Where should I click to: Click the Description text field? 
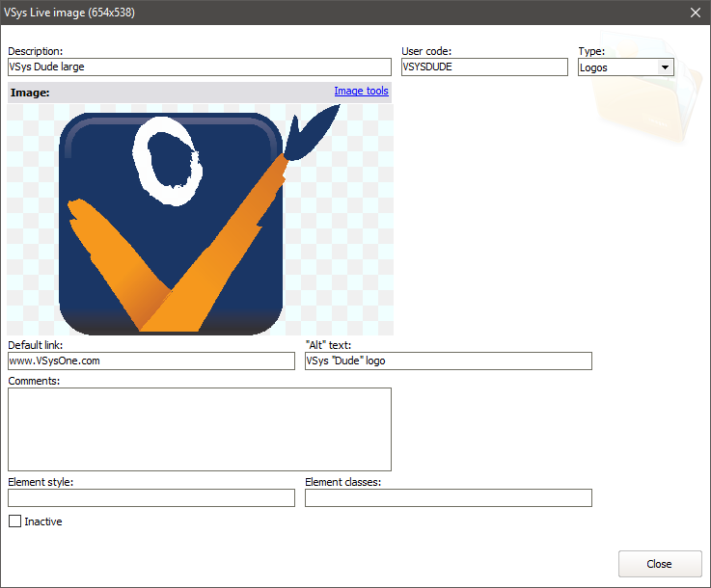pos(198,67)
